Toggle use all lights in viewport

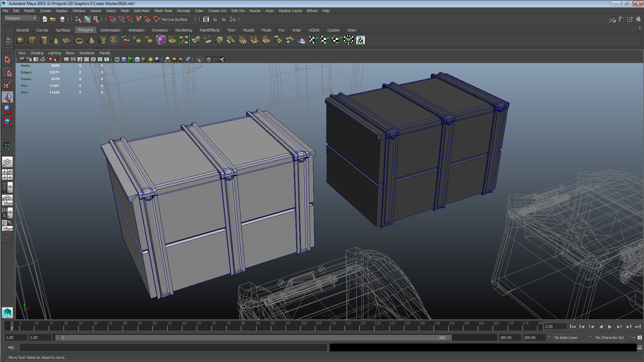coord(151,59)
